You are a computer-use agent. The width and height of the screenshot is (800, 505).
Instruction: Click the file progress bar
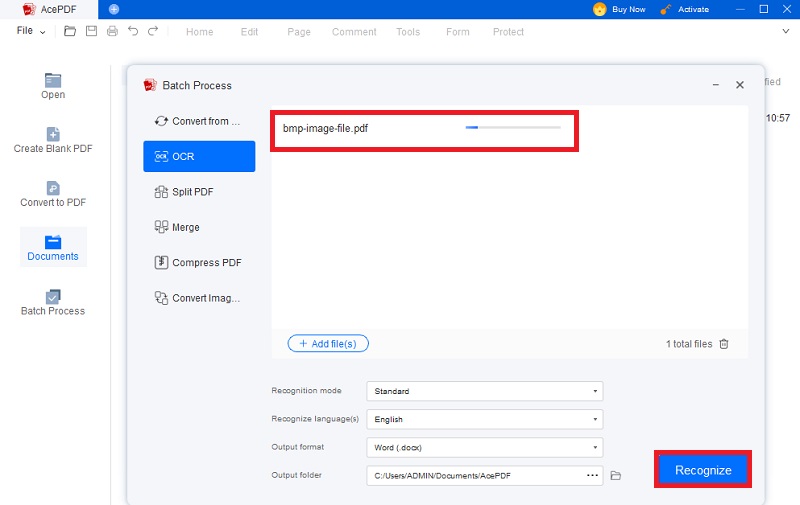(x=513, y=128)
